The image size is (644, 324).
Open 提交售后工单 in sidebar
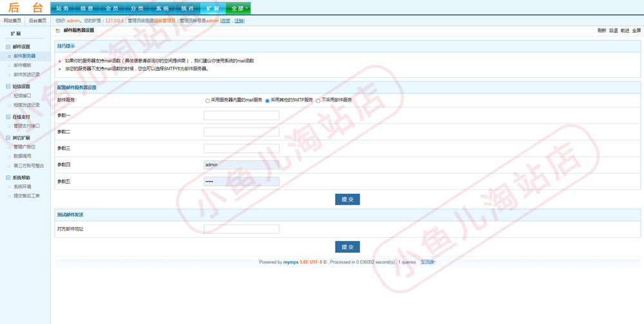pyautogui.click(x=26, y=196)
